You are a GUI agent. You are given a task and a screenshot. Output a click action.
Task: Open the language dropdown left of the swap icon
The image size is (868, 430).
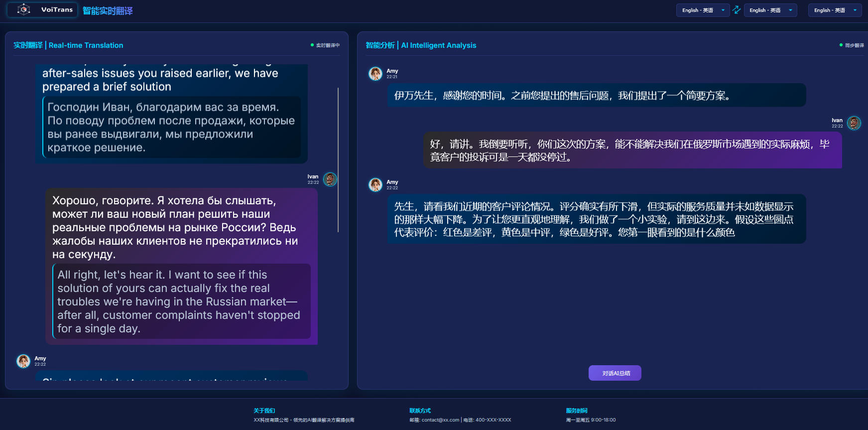pos(703,10)
